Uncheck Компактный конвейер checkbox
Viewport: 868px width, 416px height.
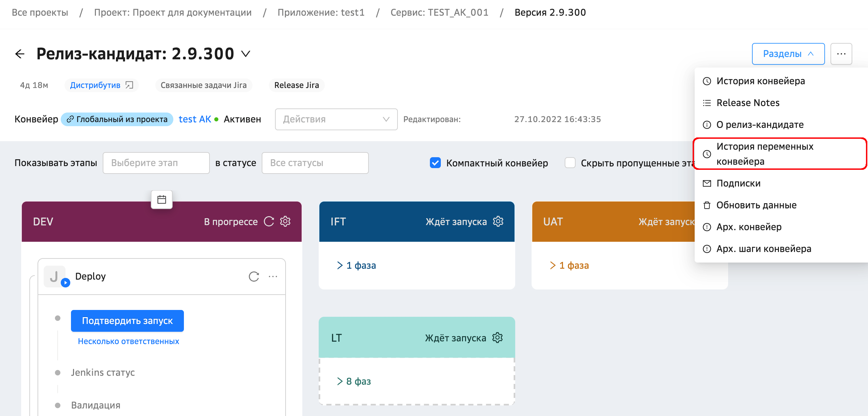pos(435,163)
